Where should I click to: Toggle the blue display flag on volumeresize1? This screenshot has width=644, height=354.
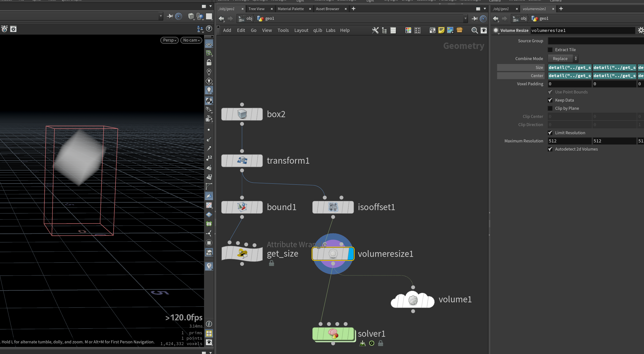coord(351,254)
